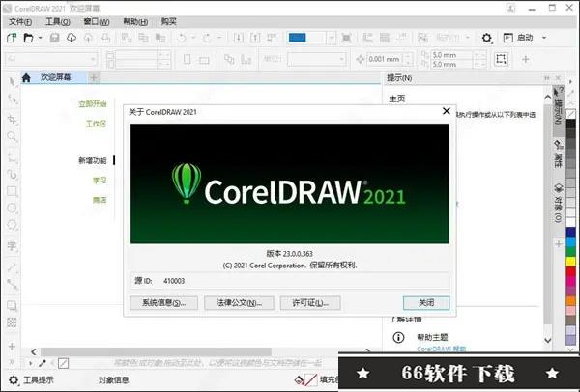Close the About CorelDRAW 2021 dialog

coord(447,111)
